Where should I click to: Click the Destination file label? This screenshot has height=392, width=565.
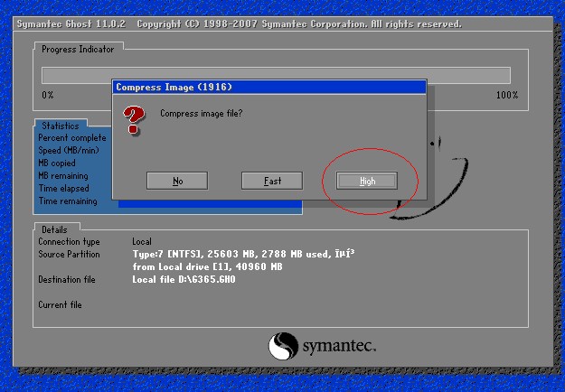(67, 279)
